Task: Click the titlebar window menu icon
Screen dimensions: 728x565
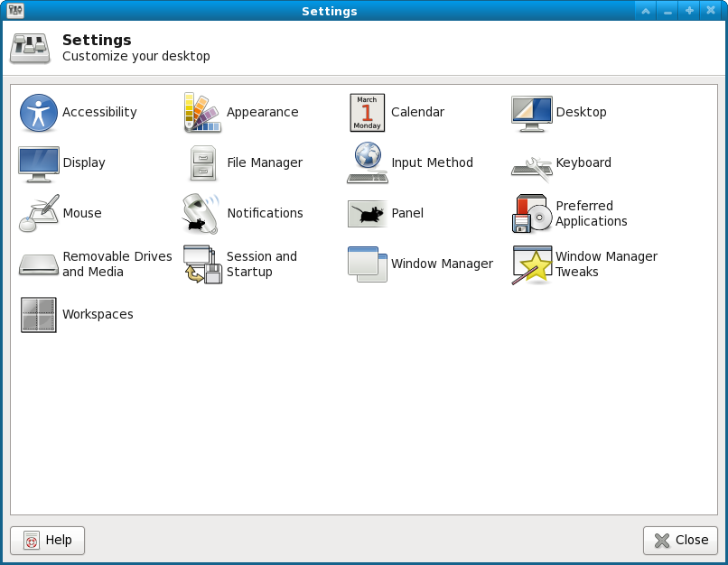Action: [x=15, y=10]
